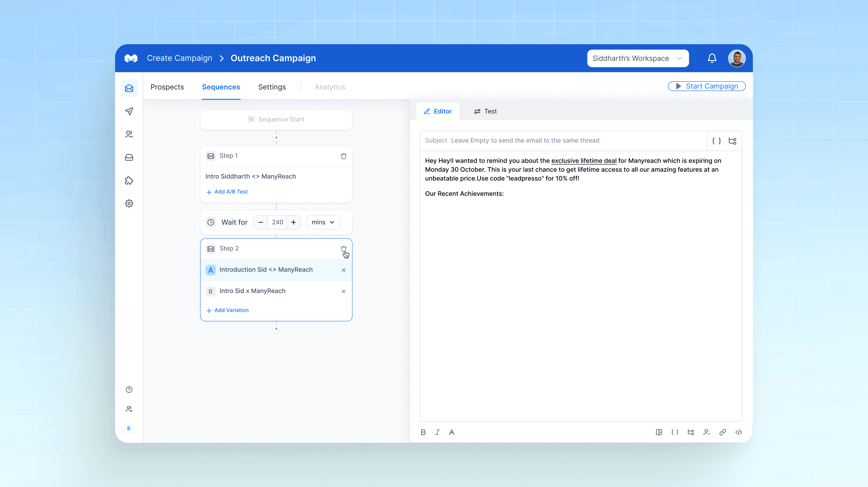Click the invite user icon in sidebar
The height and width of the screenshot is (487, 868).
point(129,409)
